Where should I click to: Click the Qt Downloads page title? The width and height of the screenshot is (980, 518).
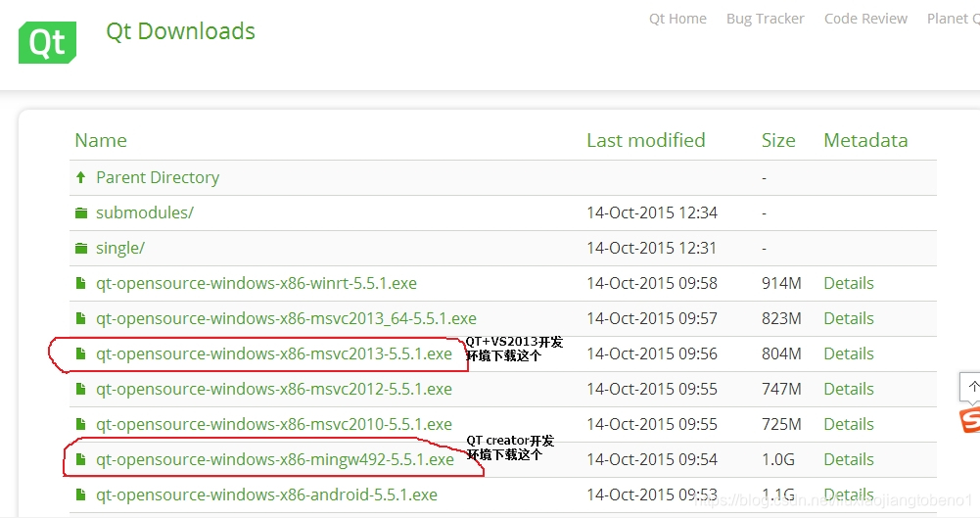pos(180,31)
